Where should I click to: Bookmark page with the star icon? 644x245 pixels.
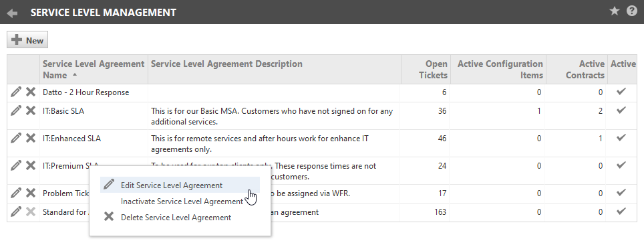tap(615, 11)
